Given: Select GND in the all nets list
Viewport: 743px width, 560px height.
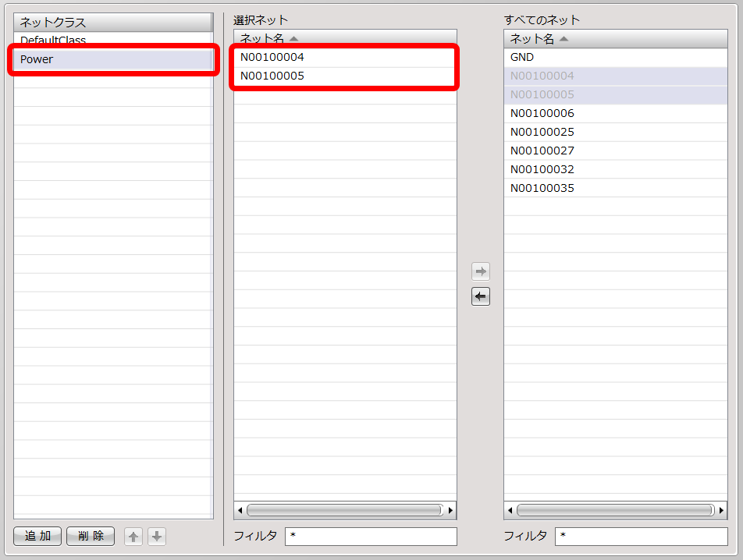Looking at the screenshot, I should pyautogui.click(x=614, y=57).
